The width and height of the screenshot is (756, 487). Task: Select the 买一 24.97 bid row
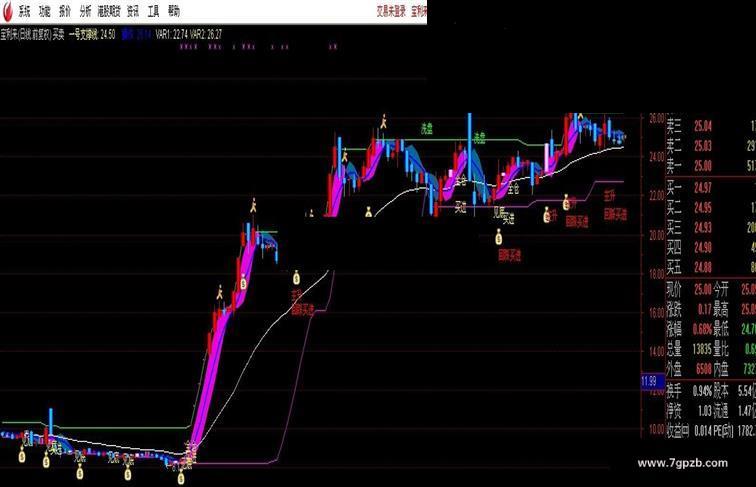tap(711, 187)
